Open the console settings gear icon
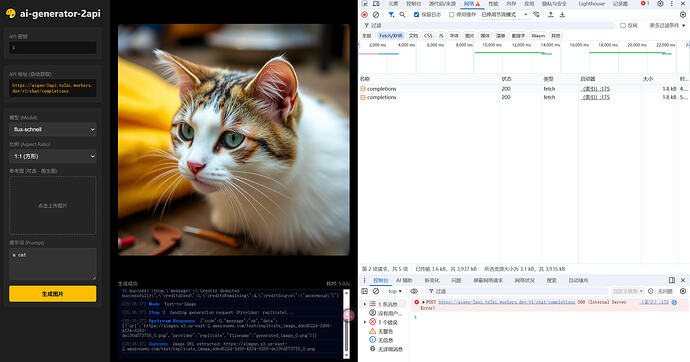The image size is (690, 362). point(683,291)
